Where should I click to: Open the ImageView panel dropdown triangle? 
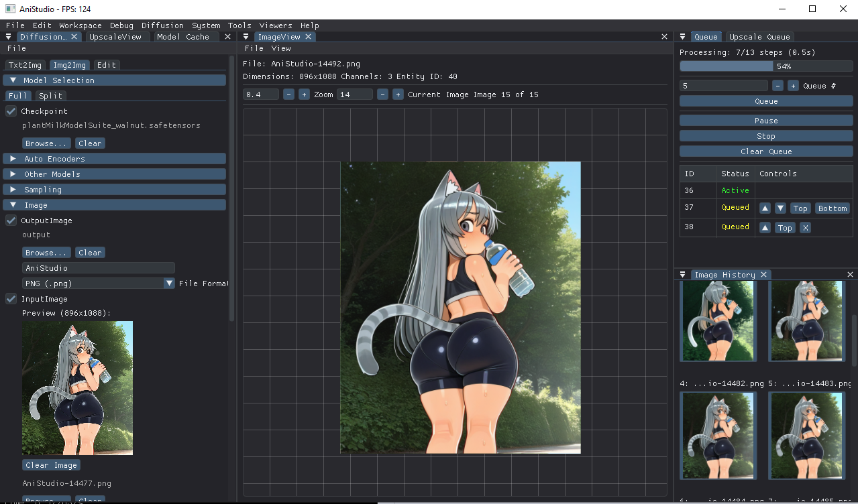tap(246, 37)
